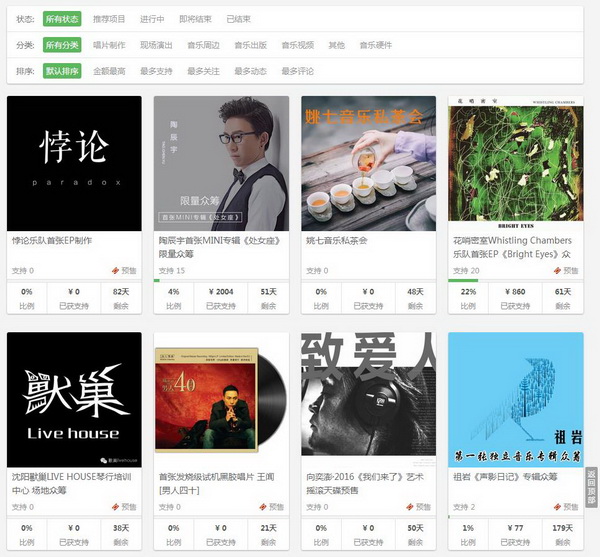Click 82天 remaining on 悖论 card

coord(121,292)
